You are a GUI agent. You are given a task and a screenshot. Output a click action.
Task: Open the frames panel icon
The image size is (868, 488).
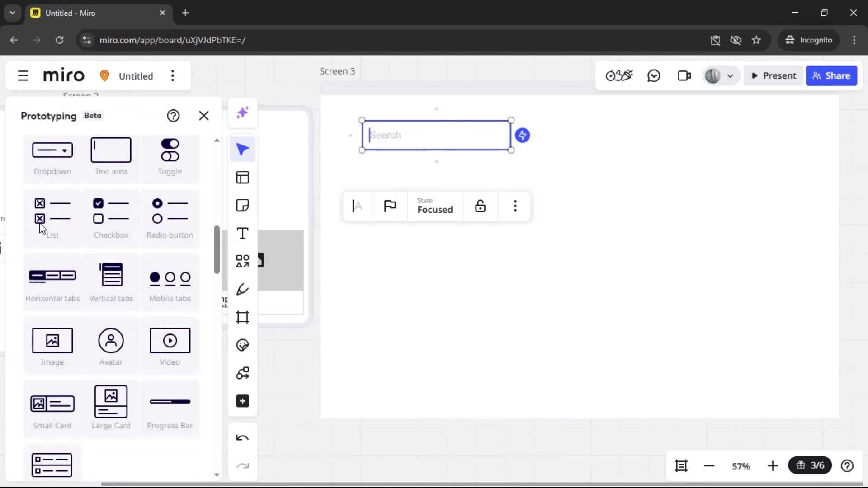tap(681, 465)
